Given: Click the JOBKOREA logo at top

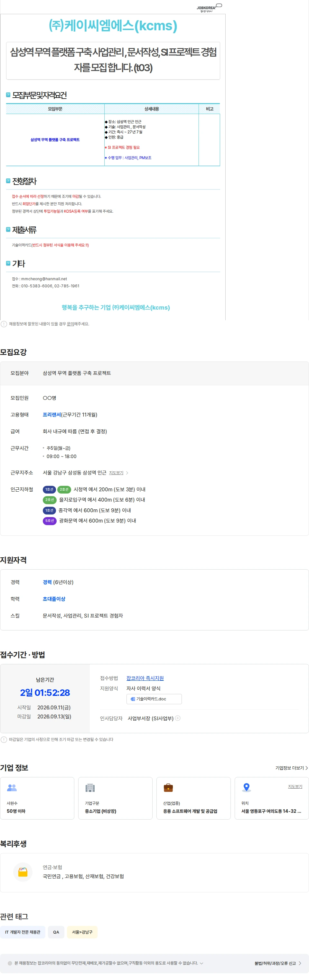Looking at the screenshot, I should click(209, 8).
